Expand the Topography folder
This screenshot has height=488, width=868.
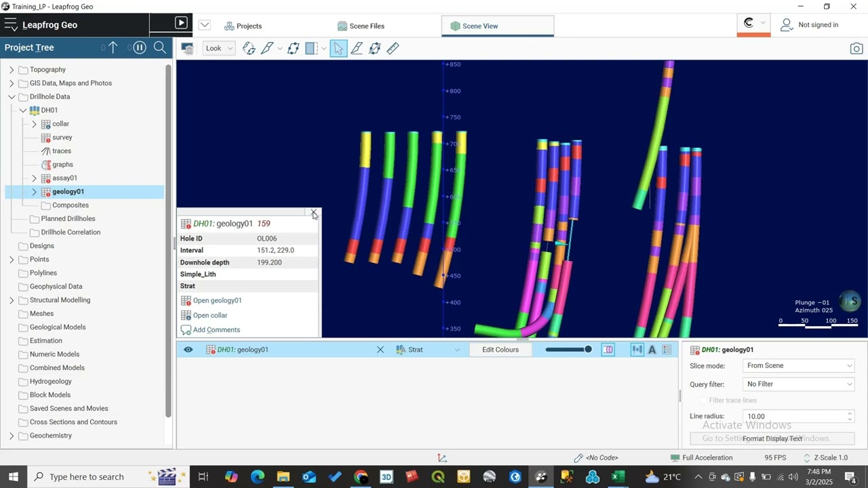pos(12,70)
